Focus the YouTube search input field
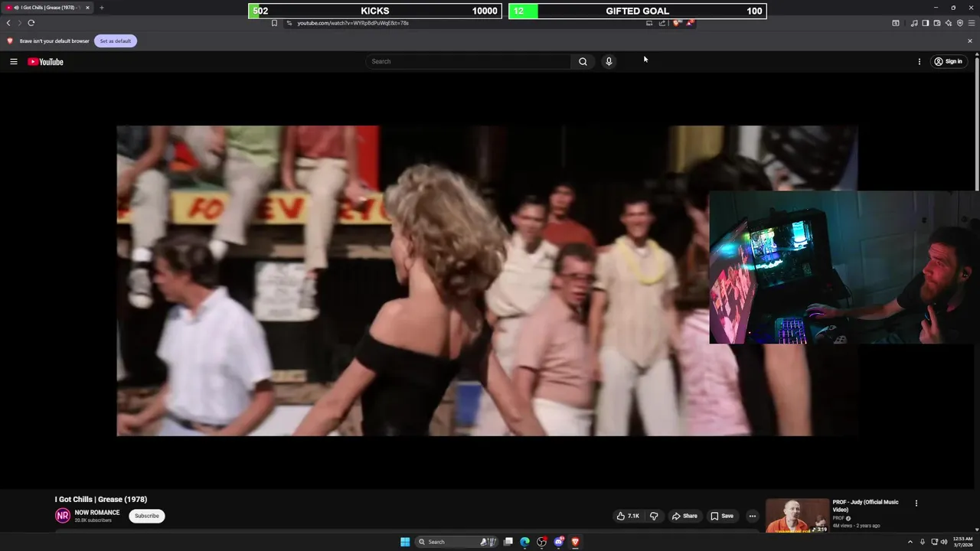 click(x=469, y=61)
